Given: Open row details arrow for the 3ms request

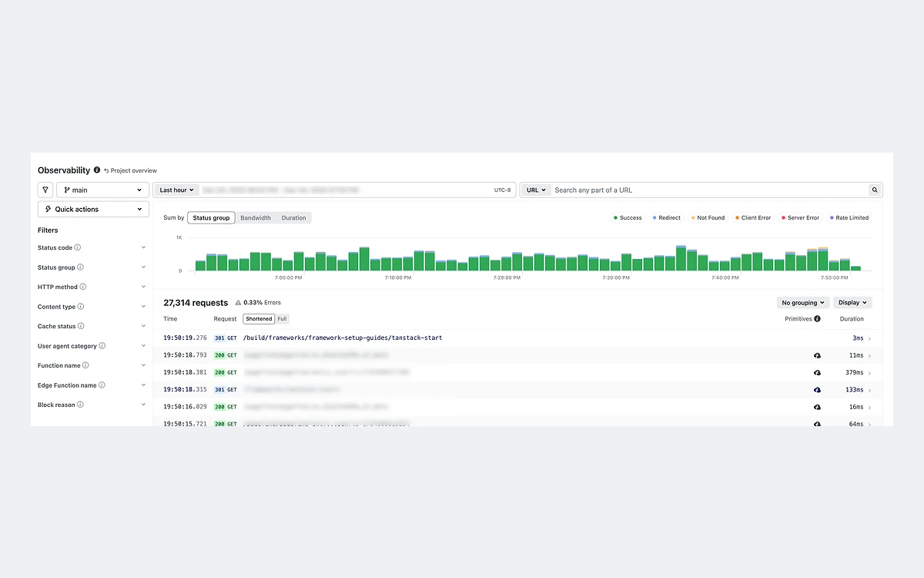Looking at the screenshot, I should (870, 338).
